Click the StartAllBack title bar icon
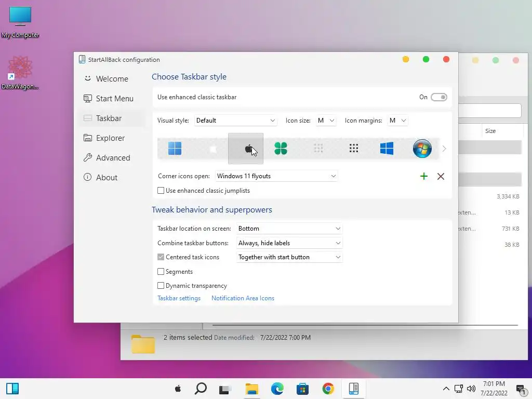The image size is (532, 399). (82, 59)
